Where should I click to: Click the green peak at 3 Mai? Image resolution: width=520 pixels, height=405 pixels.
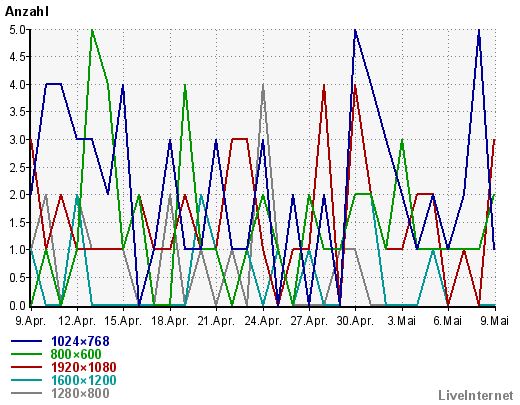pos(402,141)
